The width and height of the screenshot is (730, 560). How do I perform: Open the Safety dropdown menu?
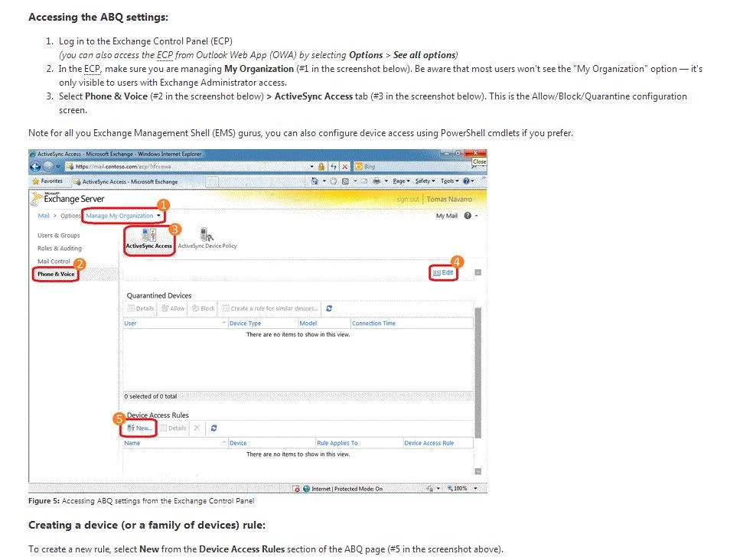425,181
